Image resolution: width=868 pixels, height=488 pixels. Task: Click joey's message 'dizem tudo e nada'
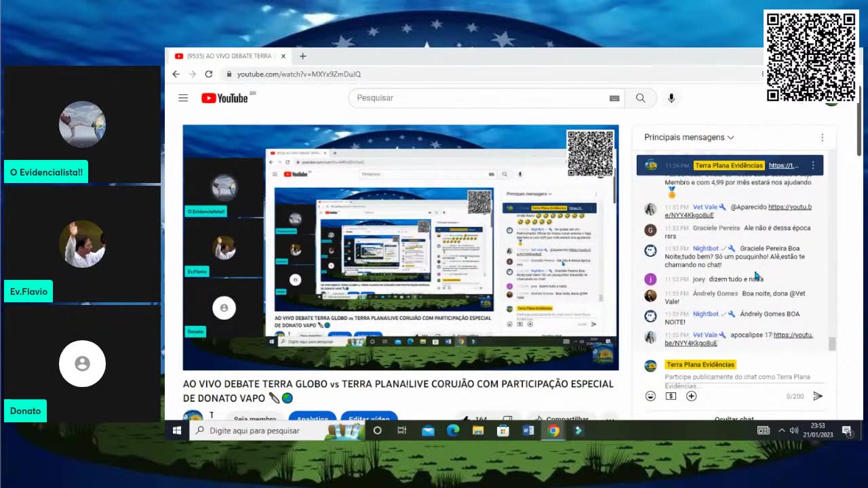736,279
